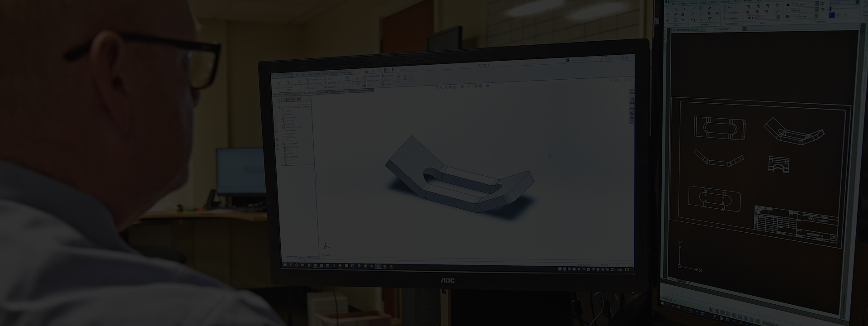Switch to the Evaluate tab
This screenshot has width=868, height=326.
351,91
